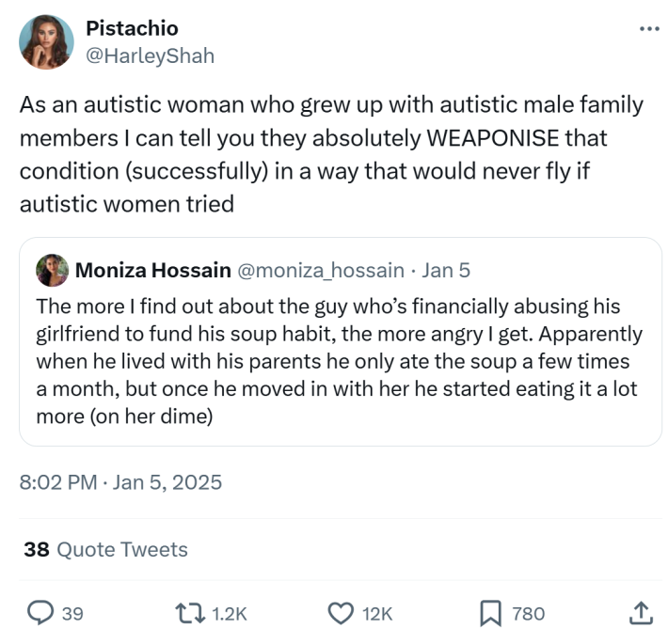Screen dimensions: 668x644
Task: Open the Pistachio display name profile link
Action: tap(132, 29)
